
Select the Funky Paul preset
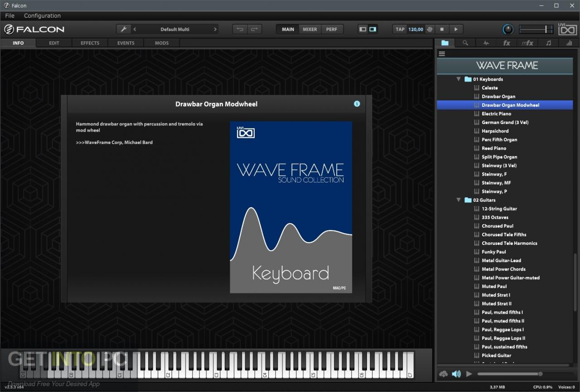click(x=494, y=252)
